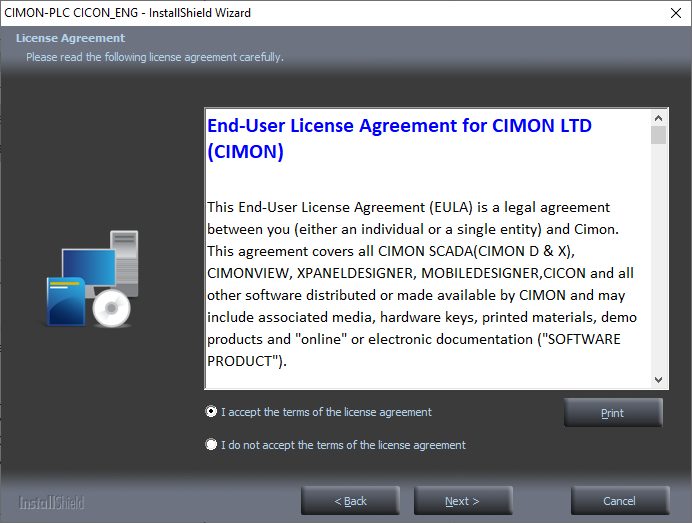Click the EULA scrollbar thumb
Image resolution: width=692 pixels, height=523 pixels.
click(x=658, y=135)
